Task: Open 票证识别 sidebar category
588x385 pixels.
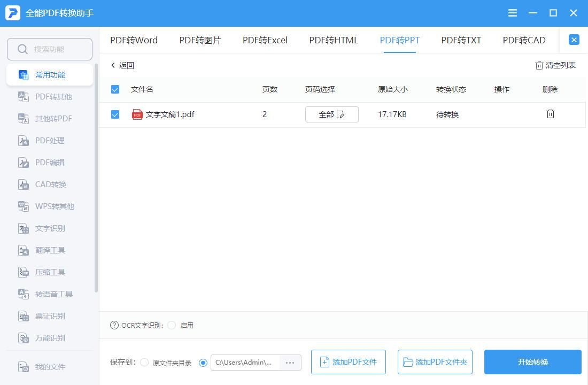Action: pos(50,316)
